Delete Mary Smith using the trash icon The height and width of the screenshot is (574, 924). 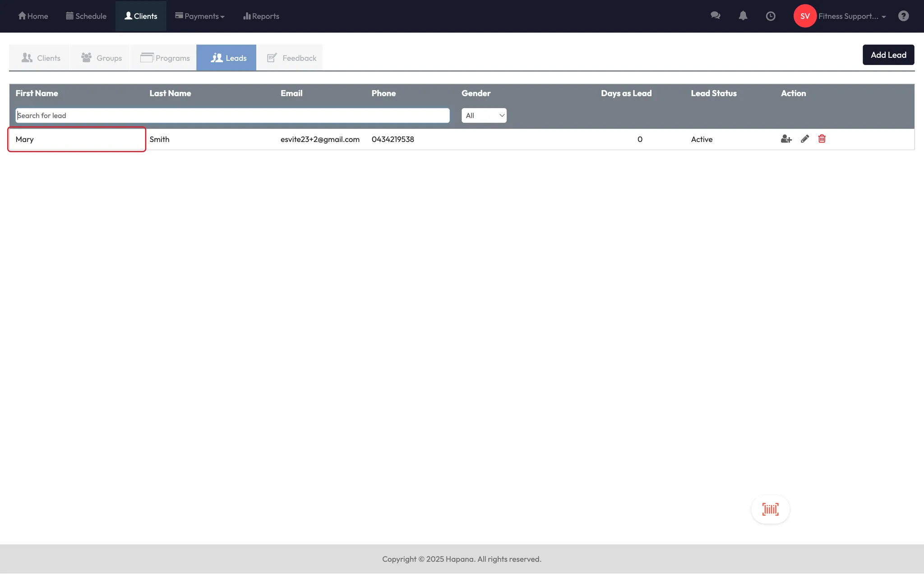822,139
